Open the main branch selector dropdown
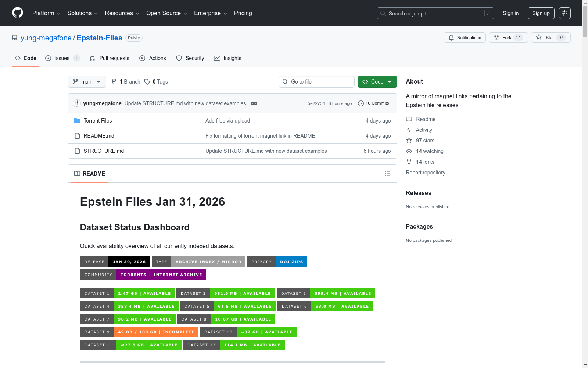The image size is (588, 368). tap(87, 82)
